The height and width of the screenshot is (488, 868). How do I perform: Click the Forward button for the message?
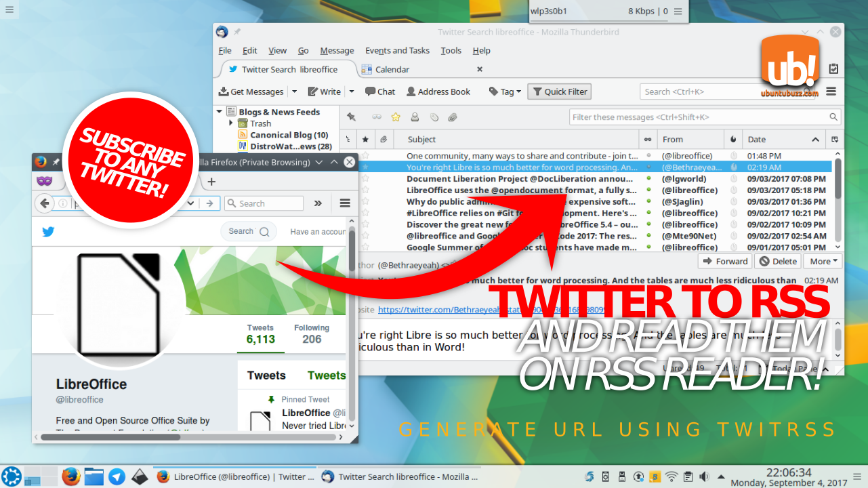(724, 261)
